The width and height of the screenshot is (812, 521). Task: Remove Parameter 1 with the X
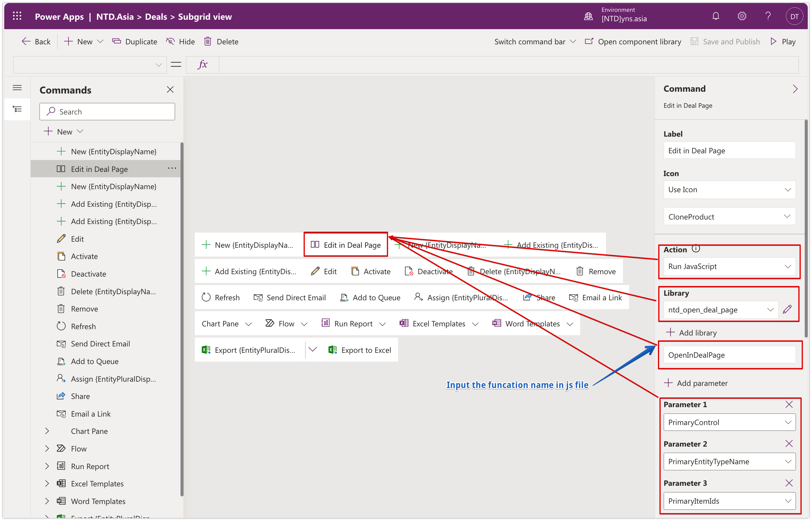click(x=789, y=404)
